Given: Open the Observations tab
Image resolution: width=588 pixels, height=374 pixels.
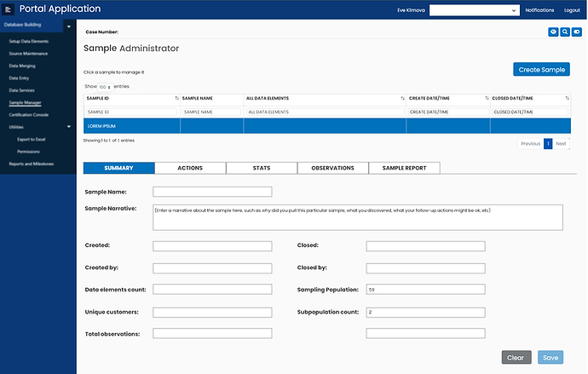Looking at the screenshot, I should tap(332, 168).
